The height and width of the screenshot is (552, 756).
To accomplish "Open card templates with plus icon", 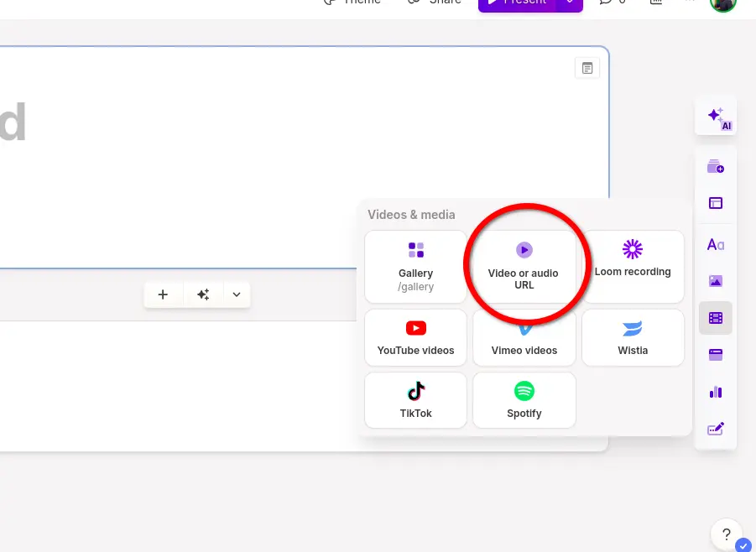I will pyautogui.click(x=716, y=167).
